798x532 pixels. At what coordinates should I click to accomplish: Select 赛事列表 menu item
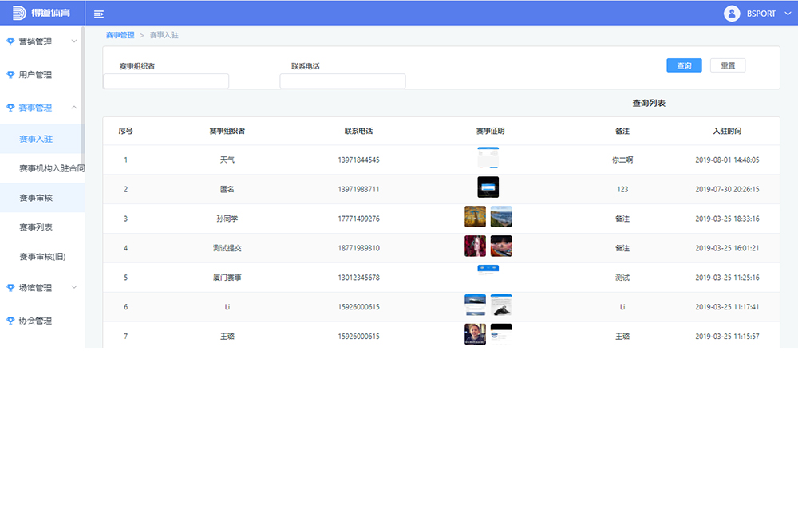36,227
